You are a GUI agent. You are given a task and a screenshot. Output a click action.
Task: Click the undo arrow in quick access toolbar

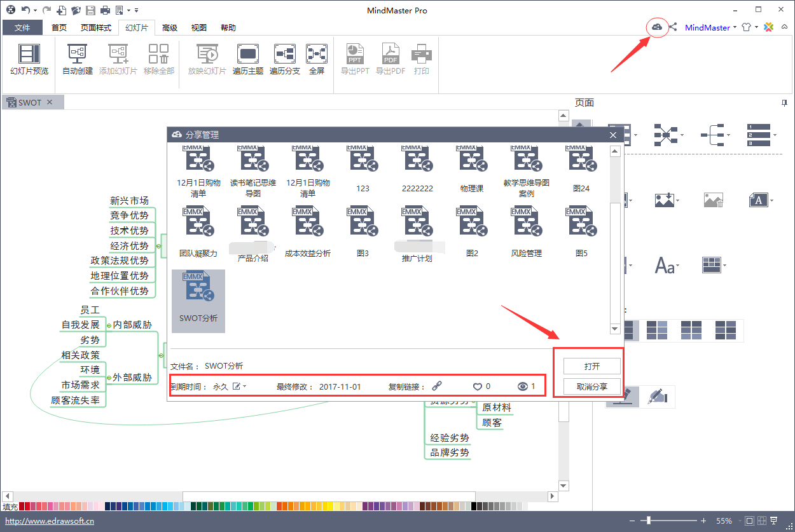tap(25, 10)
